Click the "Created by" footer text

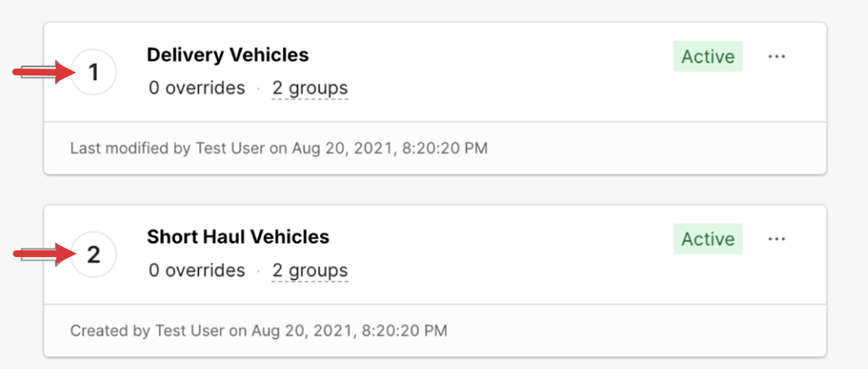110,331
